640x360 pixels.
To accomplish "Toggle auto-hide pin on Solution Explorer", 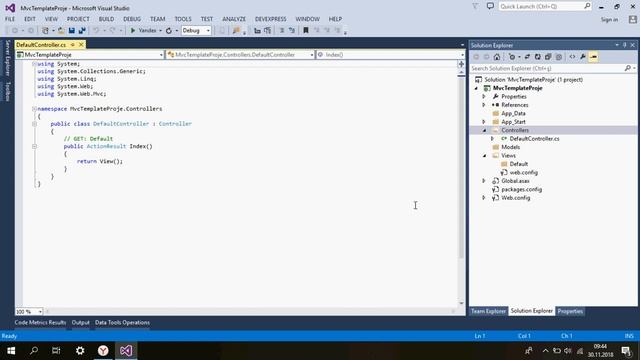I will coord(624,45).
